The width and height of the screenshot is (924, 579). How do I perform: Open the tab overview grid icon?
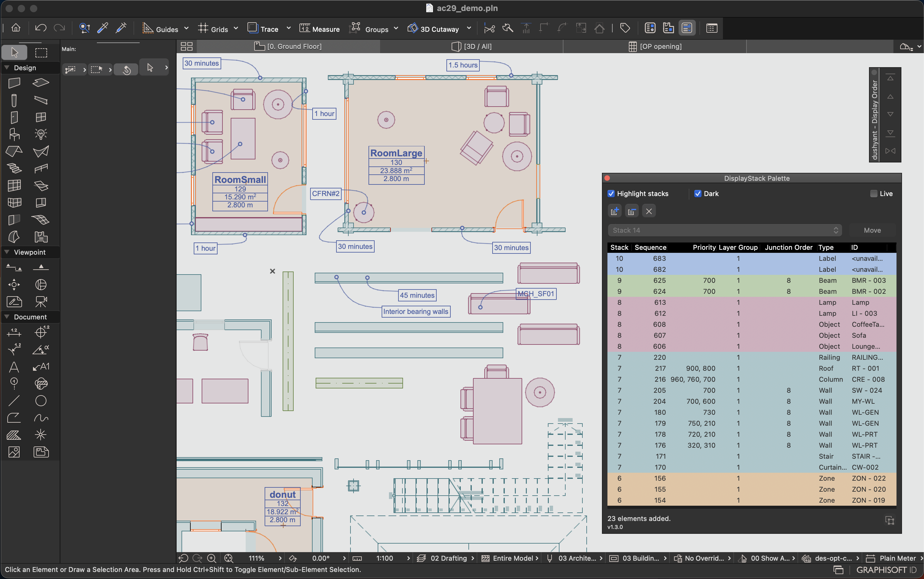(x=187, y=46)
